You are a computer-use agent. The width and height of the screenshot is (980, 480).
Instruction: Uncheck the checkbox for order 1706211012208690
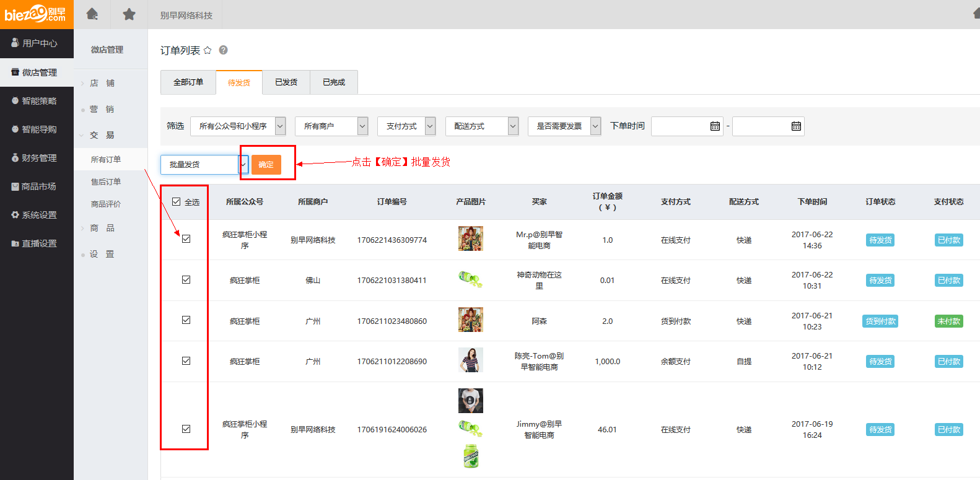[x=186, y=360]
